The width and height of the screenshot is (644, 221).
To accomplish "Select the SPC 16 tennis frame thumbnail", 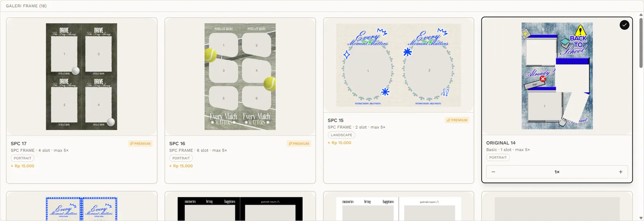I will pyautogui.click(x=240, y=76).
